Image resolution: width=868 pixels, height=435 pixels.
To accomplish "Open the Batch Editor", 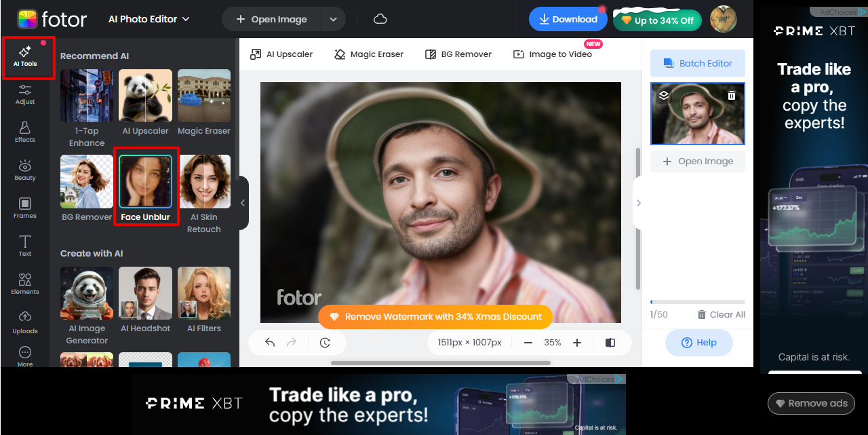I will (698, 62).
